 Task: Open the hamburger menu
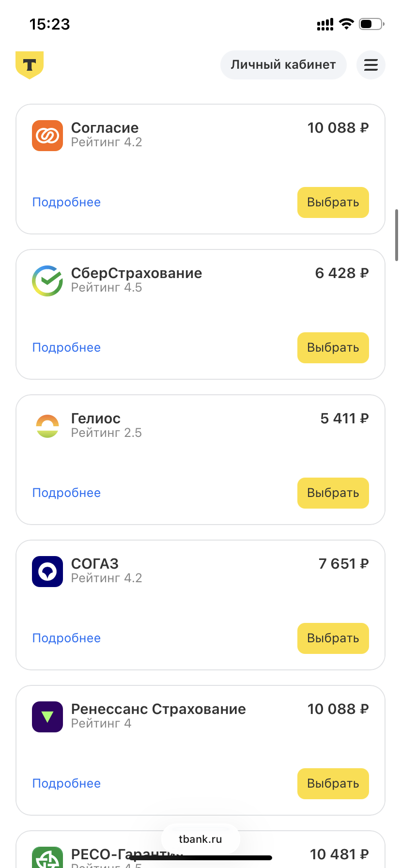(x=370, y=65)
